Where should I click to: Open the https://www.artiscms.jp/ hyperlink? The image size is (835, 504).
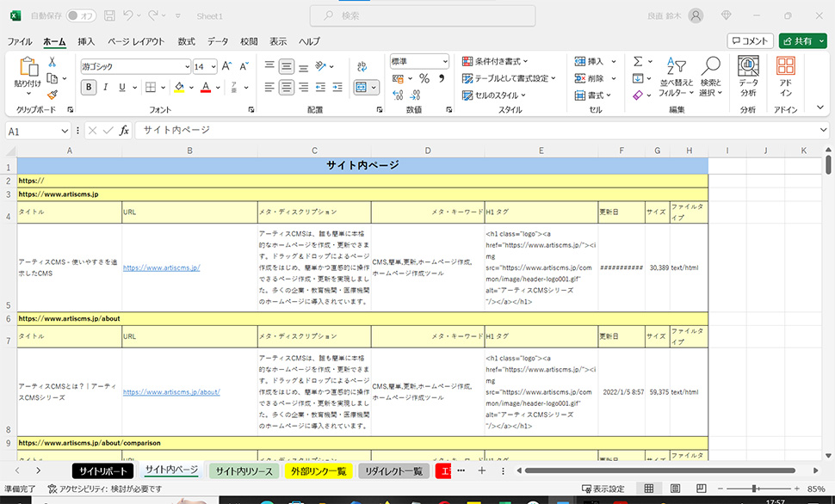tap(161, 267)
